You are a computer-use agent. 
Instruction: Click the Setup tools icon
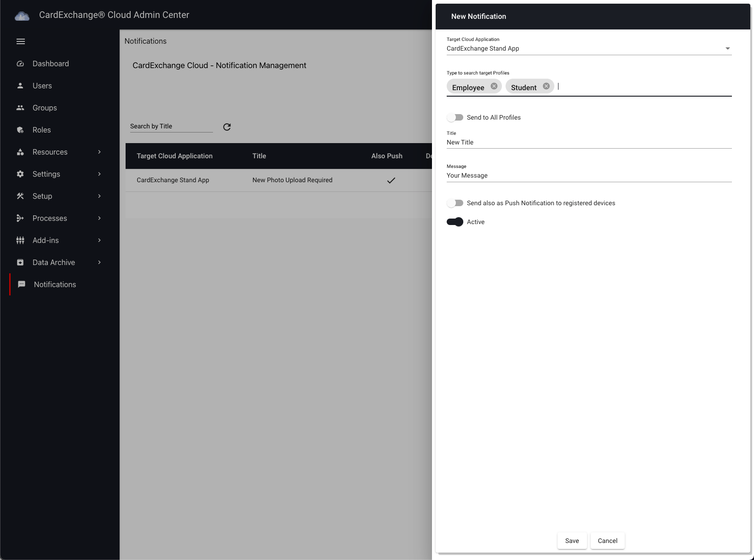tap(20, 196)
